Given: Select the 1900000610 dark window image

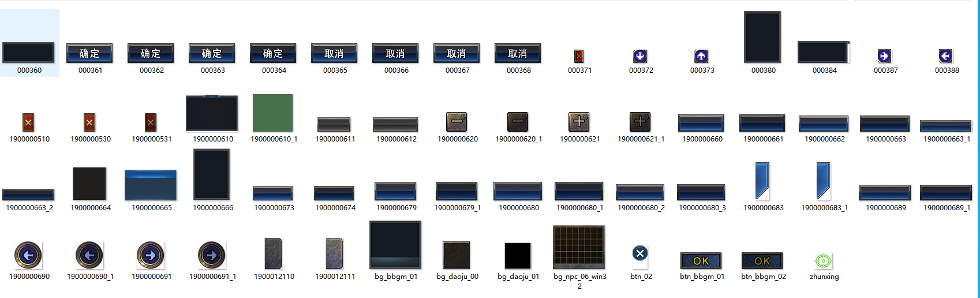Looking at the screenshot, I should (x=212, y=113).
